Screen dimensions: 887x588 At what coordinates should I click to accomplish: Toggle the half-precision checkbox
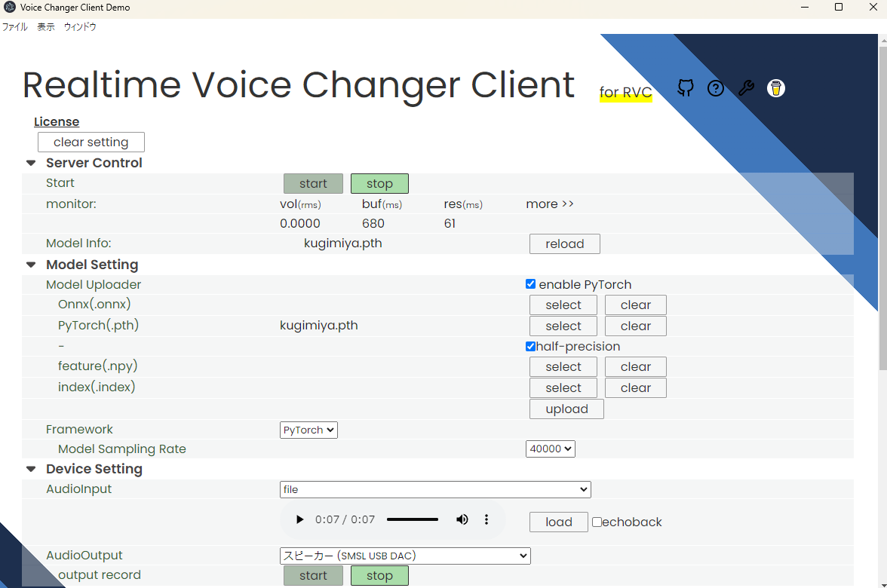(x=531, y=346)
